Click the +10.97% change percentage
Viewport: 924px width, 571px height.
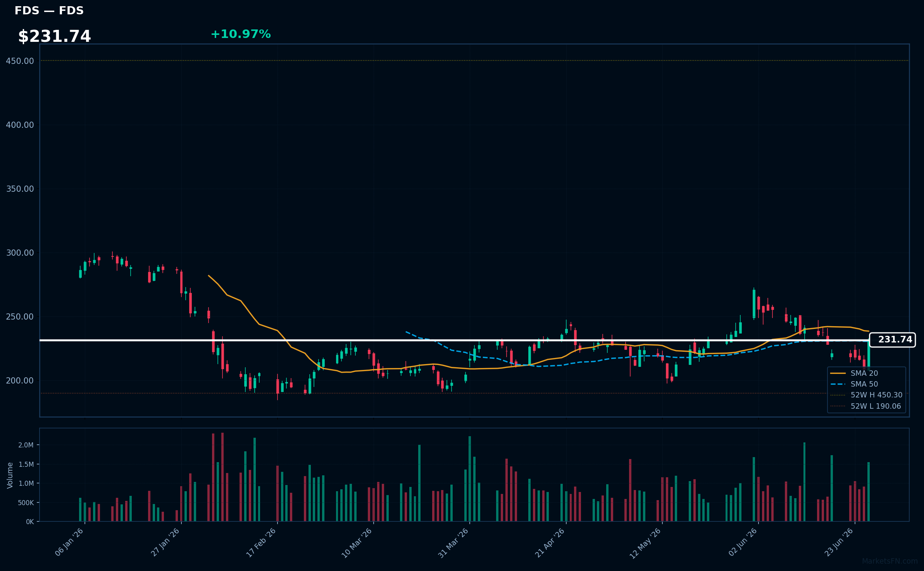(240, 34)
